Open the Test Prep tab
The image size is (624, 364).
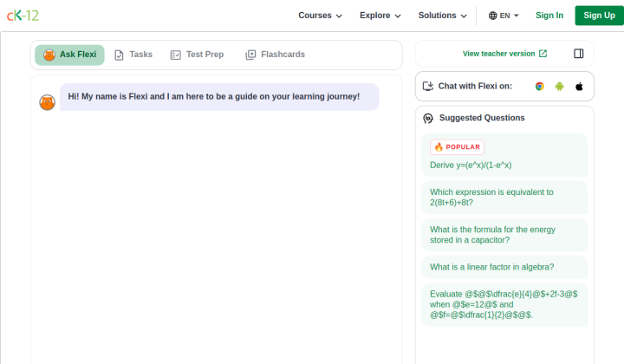pyautogui.click(x=197, y=55)
